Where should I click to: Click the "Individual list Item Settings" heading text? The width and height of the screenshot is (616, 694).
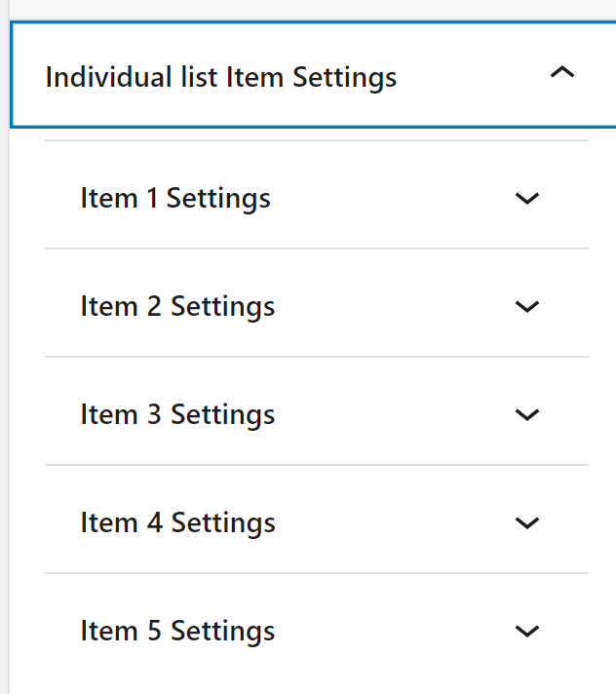point(221,77)
